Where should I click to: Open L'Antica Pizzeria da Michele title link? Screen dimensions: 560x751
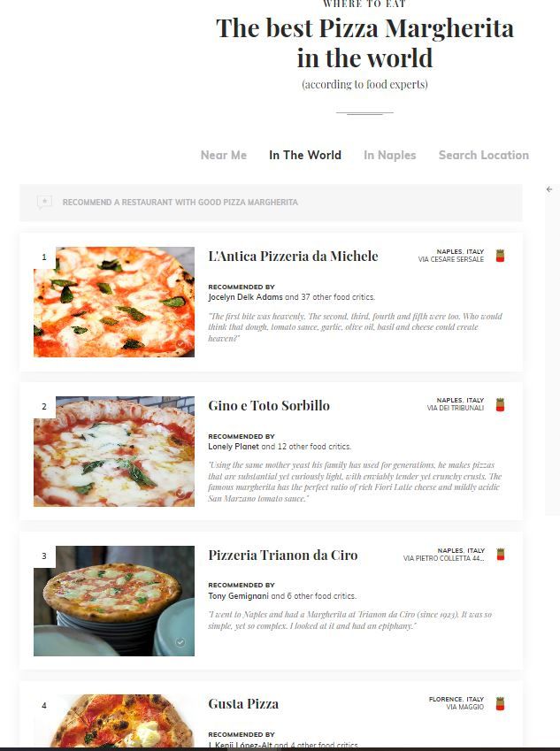[x=293, y=257]
